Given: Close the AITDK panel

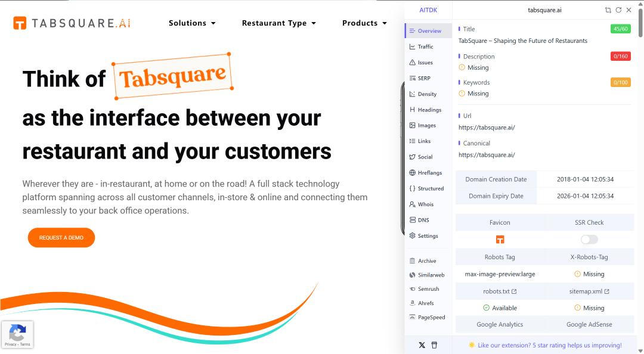Looking at the screenshot, I should tap(629, 10).
